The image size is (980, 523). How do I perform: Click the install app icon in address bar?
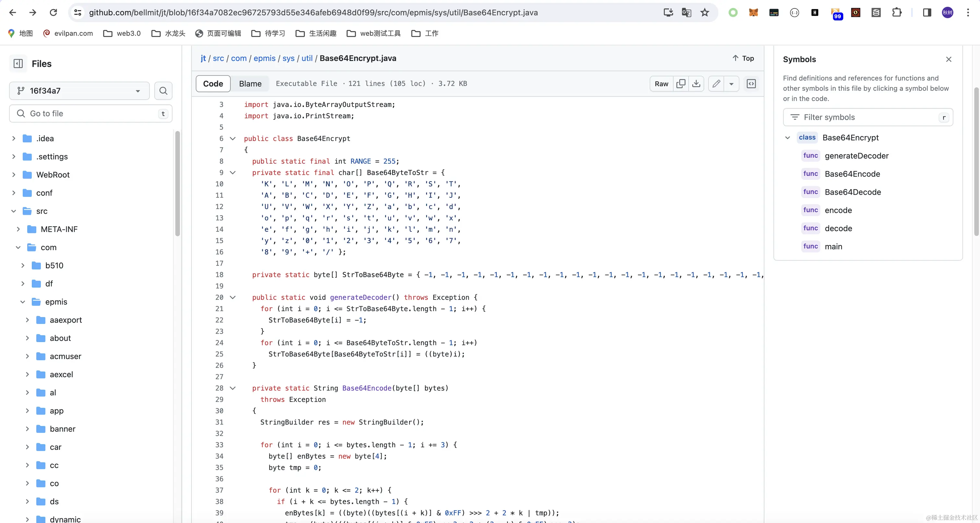pos(668,13)
